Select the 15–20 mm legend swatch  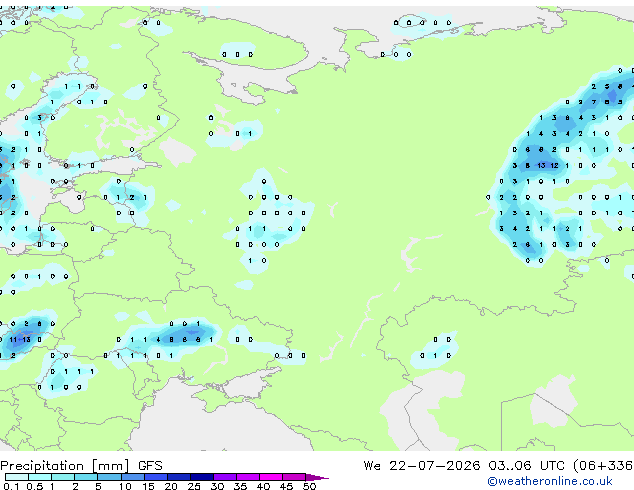pos(156,477)
